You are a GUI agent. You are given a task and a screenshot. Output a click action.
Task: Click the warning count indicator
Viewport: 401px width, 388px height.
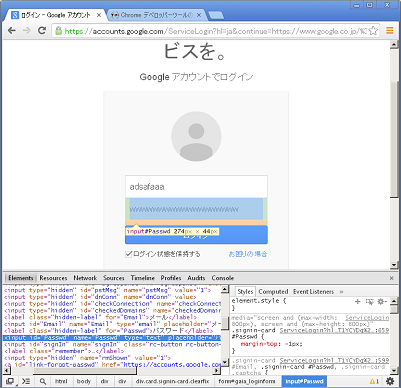[374, 381]
